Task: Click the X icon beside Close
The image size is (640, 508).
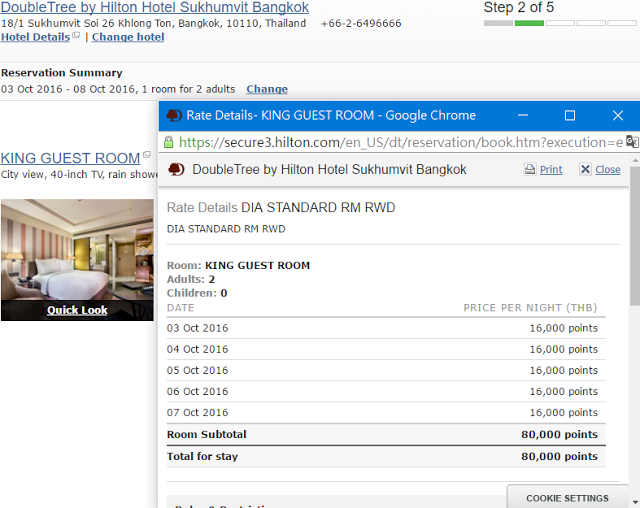Action: [585, 169]
